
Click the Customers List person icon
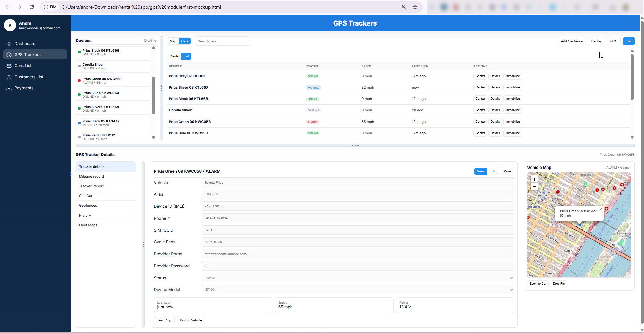(9, 77)
